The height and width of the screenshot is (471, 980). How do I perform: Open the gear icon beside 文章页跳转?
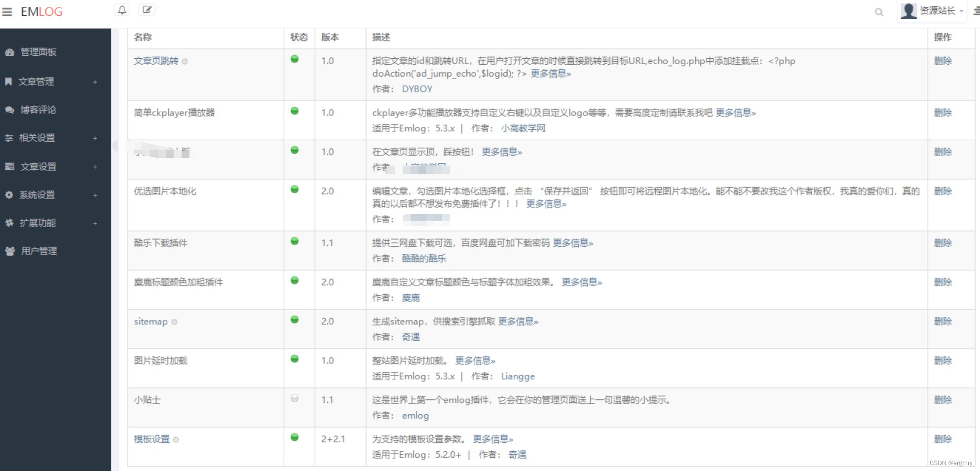tap(185, 62)
